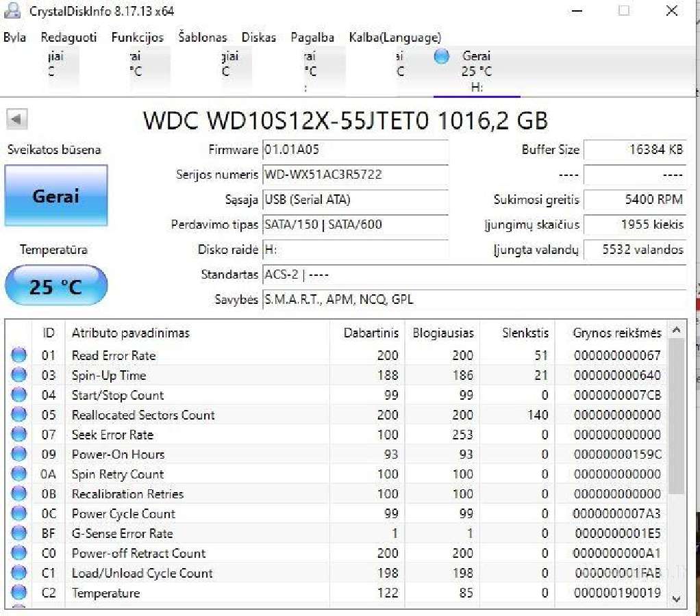700x616 pixels.
Task: Open the Pagalba menu
Action: (x=312, y=38)
